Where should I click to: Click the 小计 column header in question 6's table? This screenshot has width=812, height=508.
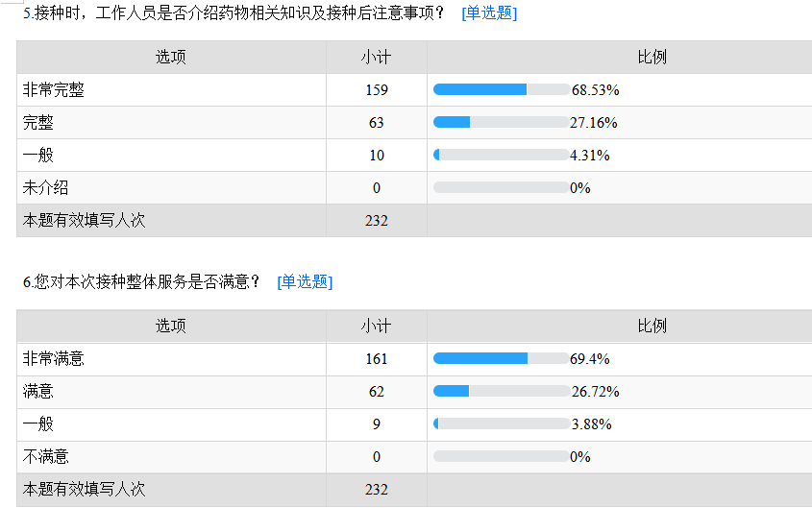click(x=376, y=326)
